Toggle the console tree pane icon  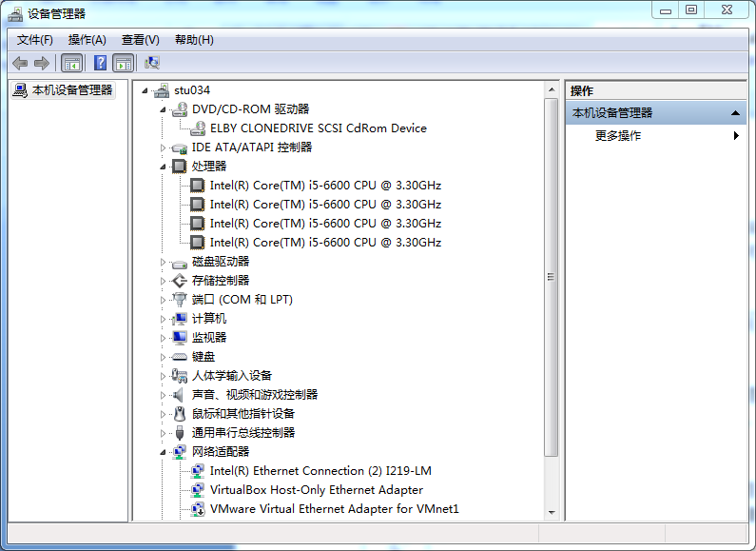click(72, 63)
